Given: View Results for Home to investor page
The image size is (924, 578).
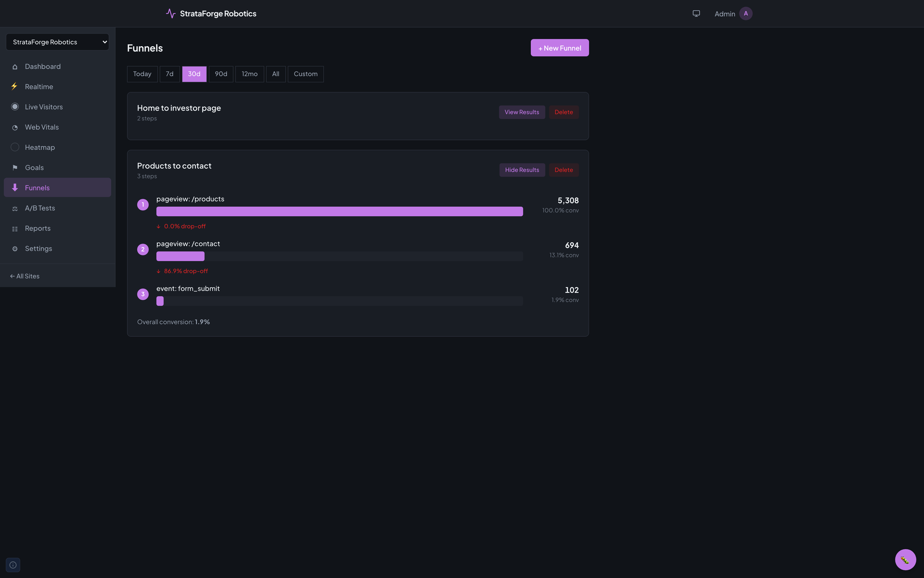Looking at the screenshot, I should click(x=522, y=112).
